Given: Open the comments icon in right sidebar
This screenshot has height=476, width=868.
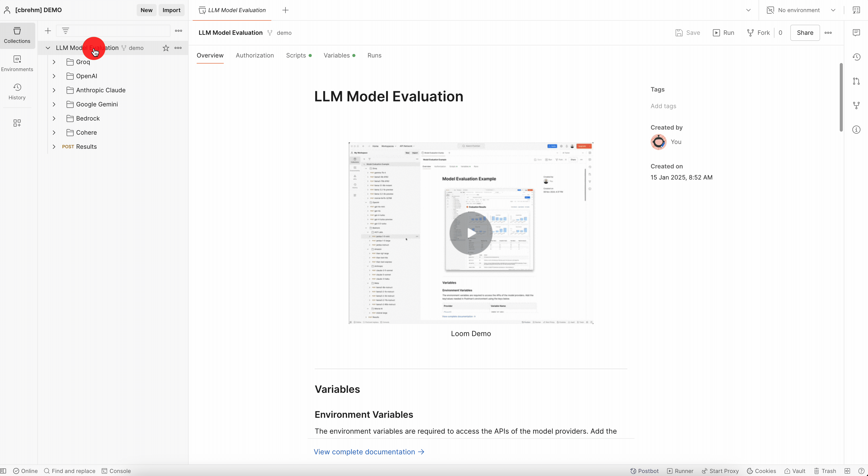Looking at the screenshot, I should [x=856, y=33].
